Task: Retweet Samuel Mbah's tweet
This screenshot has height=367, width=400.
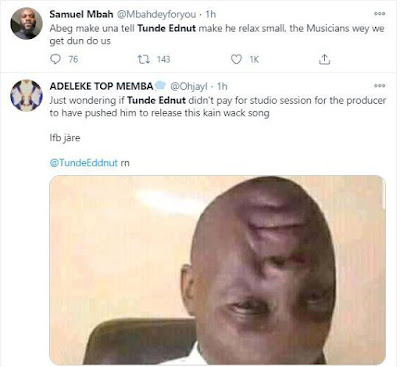Action: (x=143, y=59)
